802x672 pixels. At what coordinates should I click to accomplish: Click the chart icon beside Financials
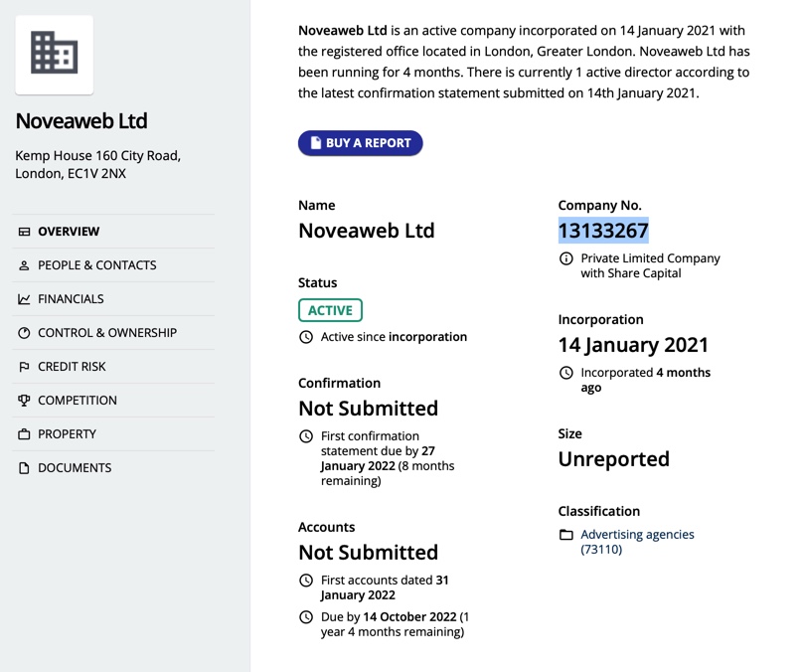(24, 299)
